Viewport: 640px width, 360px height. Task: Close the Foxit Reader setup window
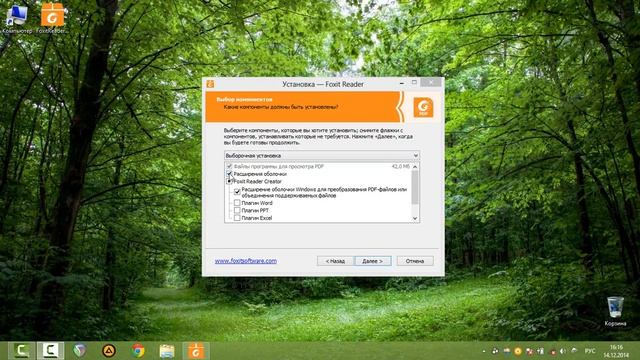tap(431, 83)
